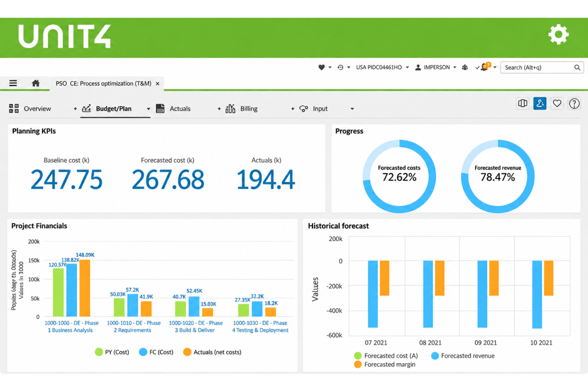Open 1000-1030 Phase 4 Testing & Deployment link
This screenshot has width=588, height=392.
(260, 326)
